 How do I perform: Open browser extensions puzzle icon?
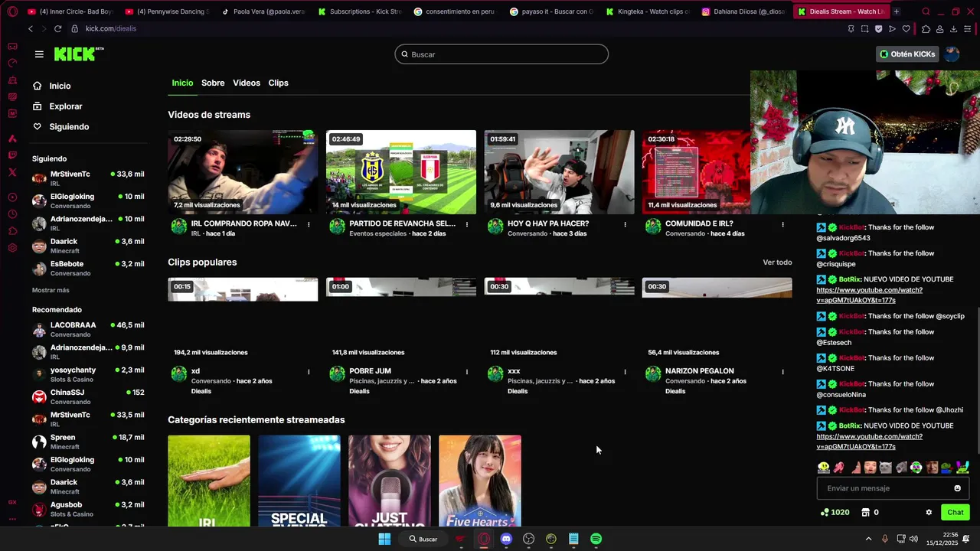pyautogui.click(x=926, y=28)
